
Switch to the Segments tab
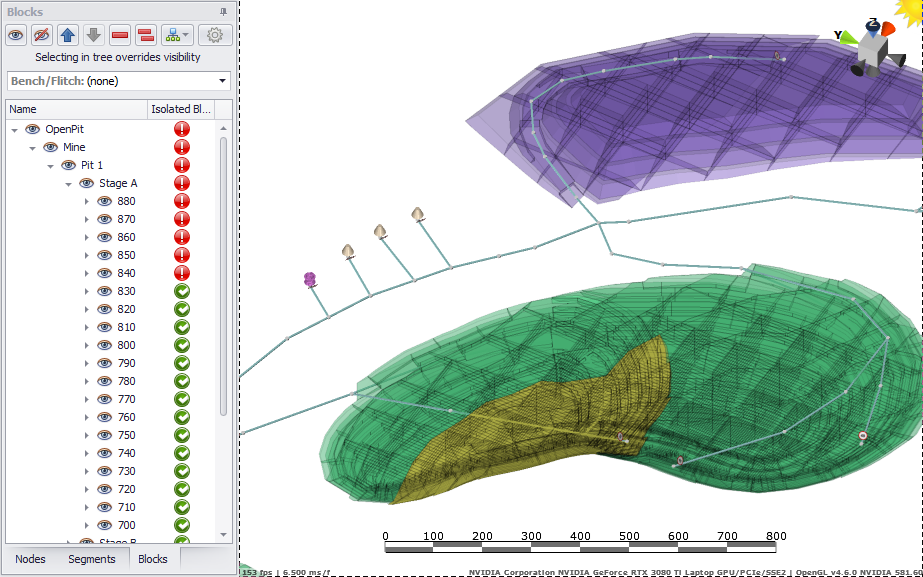92,559
